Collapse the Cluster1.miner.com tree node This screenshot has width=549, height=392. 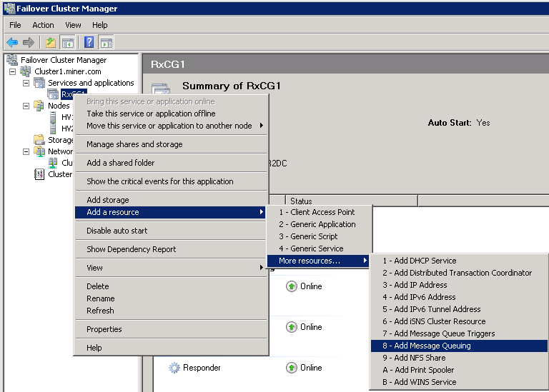13,71
